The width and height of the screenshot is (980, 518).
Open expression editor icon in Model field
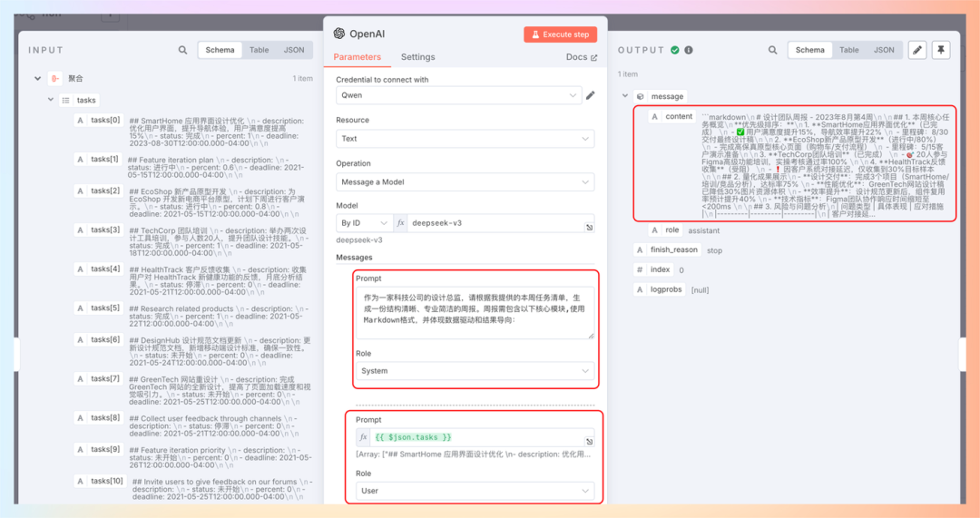click(589, 228)
